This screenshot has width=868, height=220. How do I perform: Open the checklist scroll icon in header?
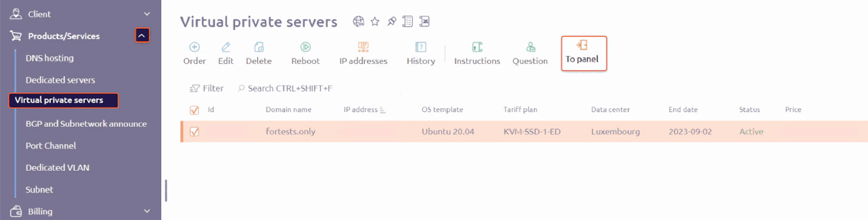tap(408, 21)
